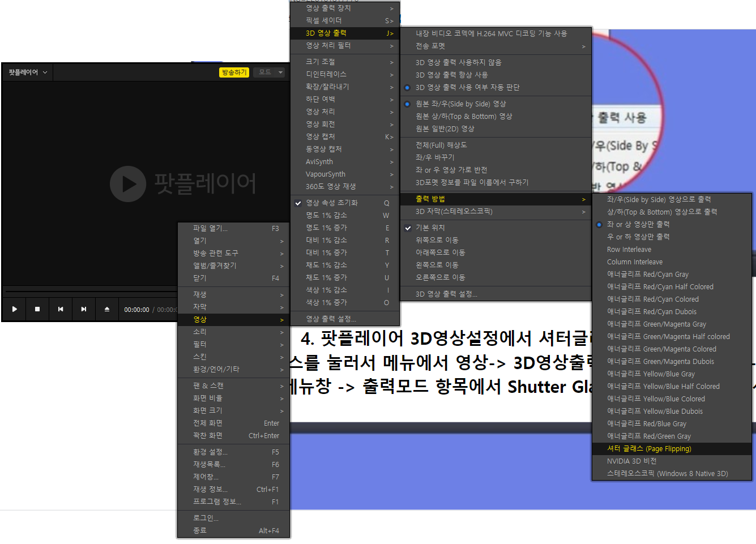Open the 팟플레이어 title dropdown

point(28,72)
